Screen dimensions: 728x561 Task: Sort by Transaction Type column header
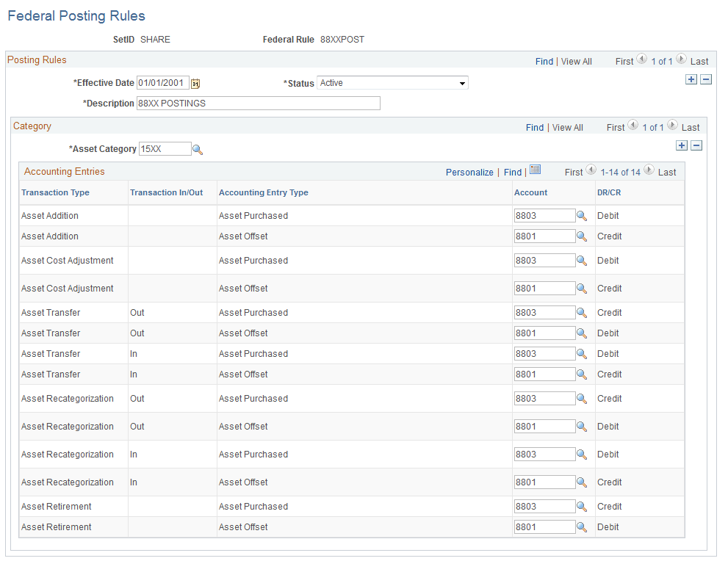click(55, 192)
